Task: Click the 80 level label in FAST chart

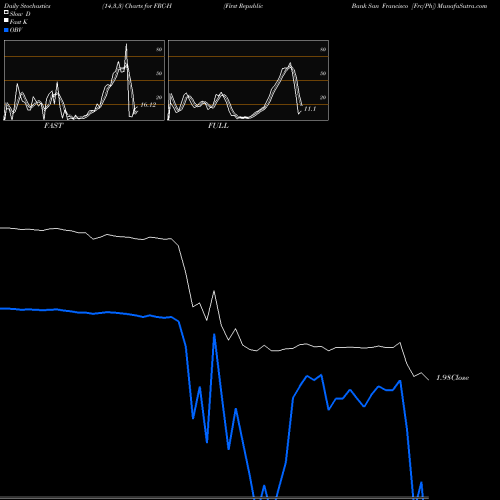Action: [x=159, y=49]
